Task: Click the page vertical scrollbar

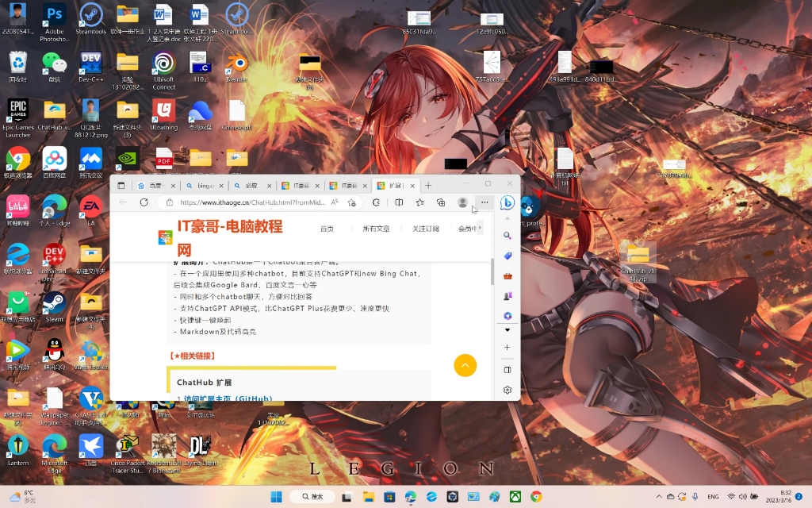Action: (x=492, y=272)
